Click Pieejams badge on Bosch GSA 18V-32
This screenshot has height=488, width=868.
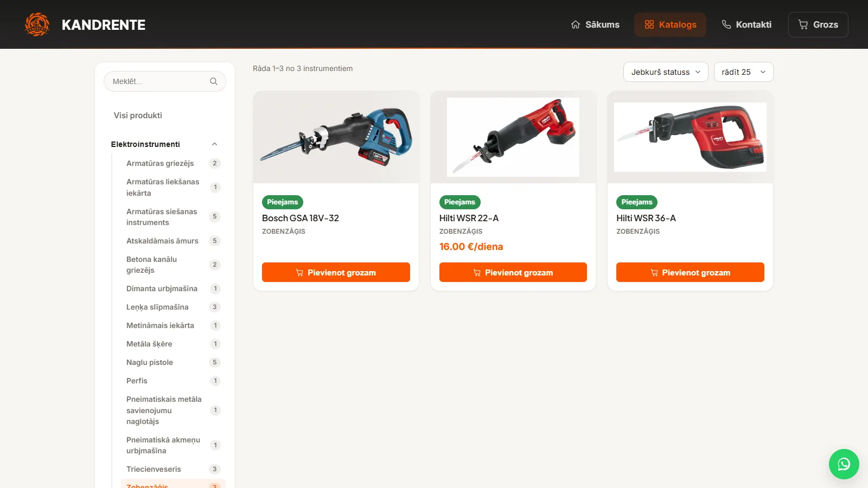pyautogui.click(x=283, y=202)
